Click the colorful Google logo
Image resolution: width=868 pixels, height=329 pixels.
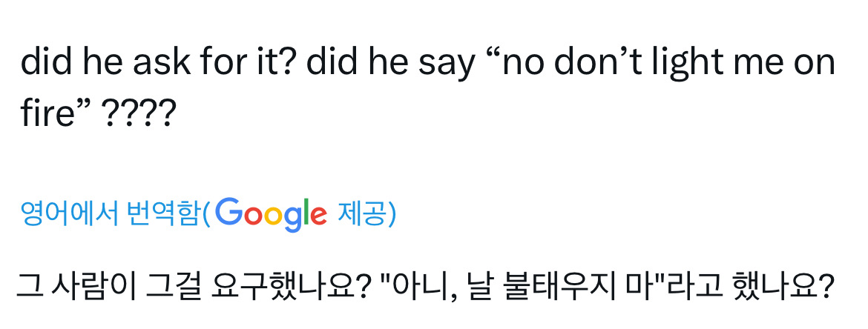coord(272,214)
